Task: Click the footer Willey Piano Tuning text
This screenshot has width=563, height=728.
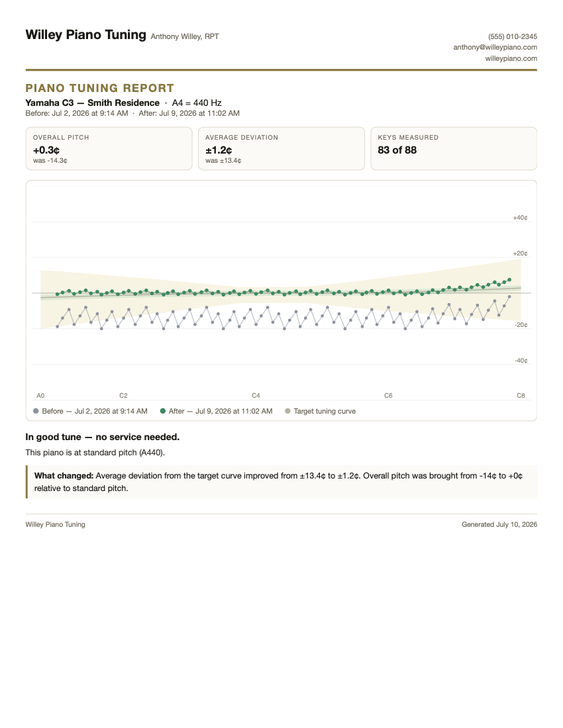Action: (x=55, y=525)
